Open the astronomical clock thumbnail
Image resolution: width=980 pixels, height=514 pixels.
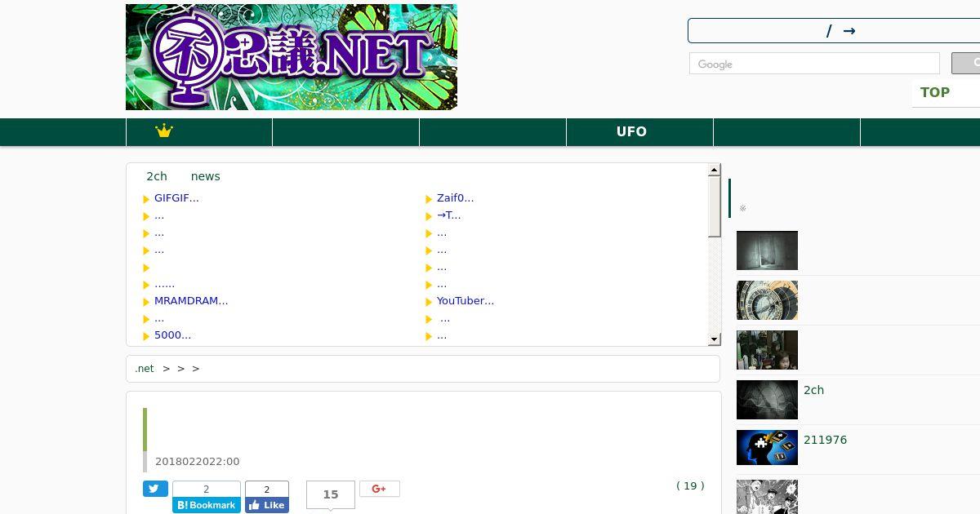(767, 300)
